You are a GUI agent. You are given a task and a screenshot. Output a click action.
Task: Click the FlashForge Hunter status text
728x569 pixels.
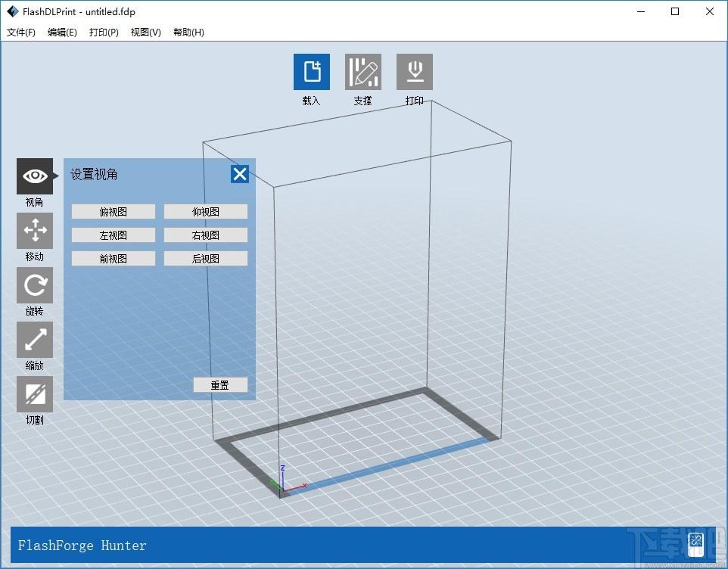pos(82,546)
